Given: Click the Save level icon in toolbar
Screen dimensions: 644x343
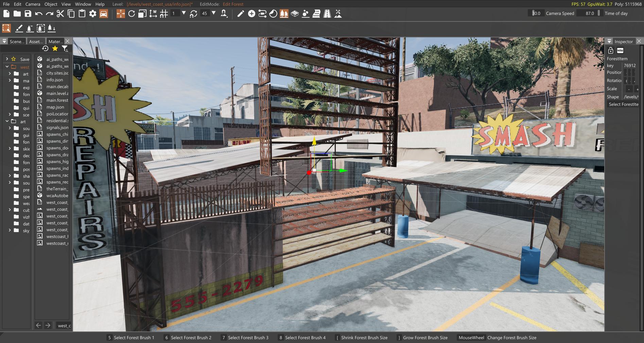Looking at the screenshot, I should 28,14.
